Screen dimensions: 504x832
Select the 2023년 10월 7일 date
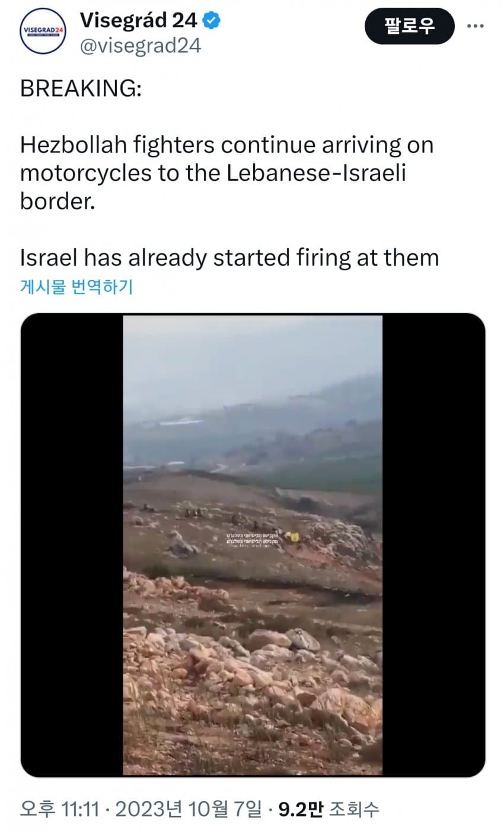[189, 809]
